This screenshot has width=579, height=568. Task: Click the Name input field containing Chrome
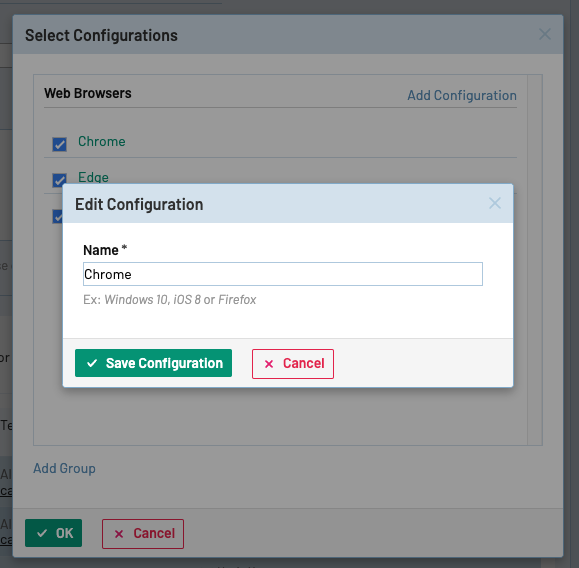[x=283, y=274]
